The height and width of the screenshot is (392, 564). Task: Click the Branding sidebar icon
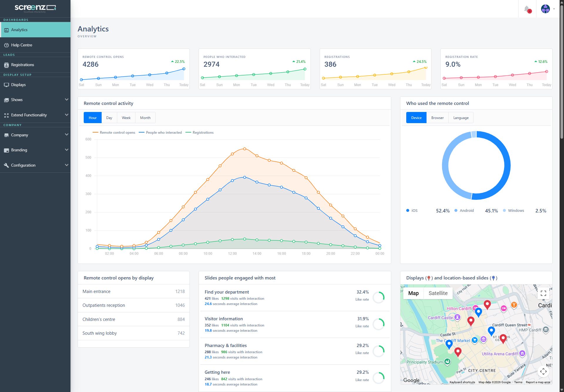[6, 150]
